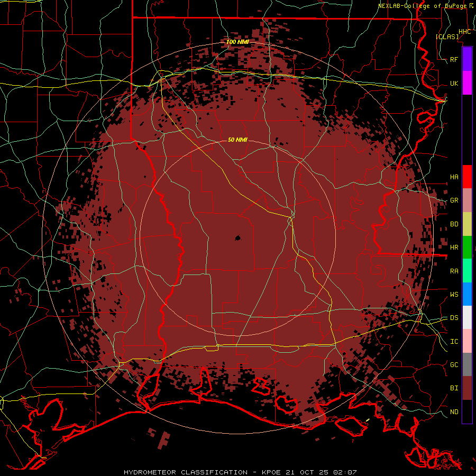Click the "UK" legend label

coord(454,83)
